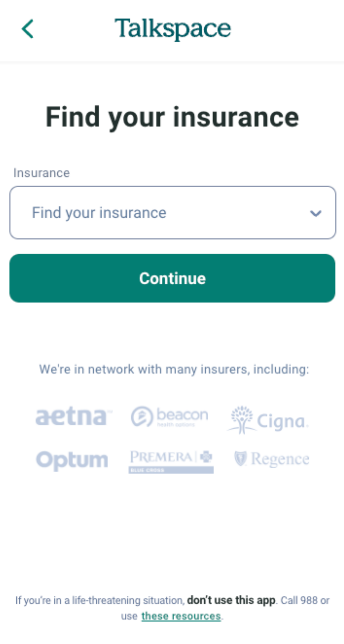Click the bold 'don't use this app' text
344x644 pixels.
(231, 600)
